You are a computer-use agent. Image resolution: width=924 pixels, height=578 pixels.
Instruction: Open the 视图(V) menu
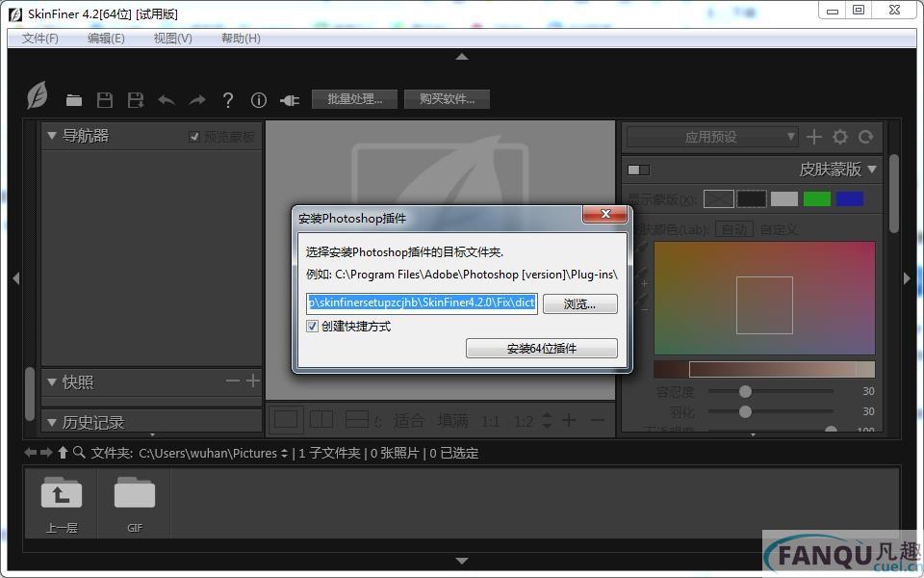(173, 39)
